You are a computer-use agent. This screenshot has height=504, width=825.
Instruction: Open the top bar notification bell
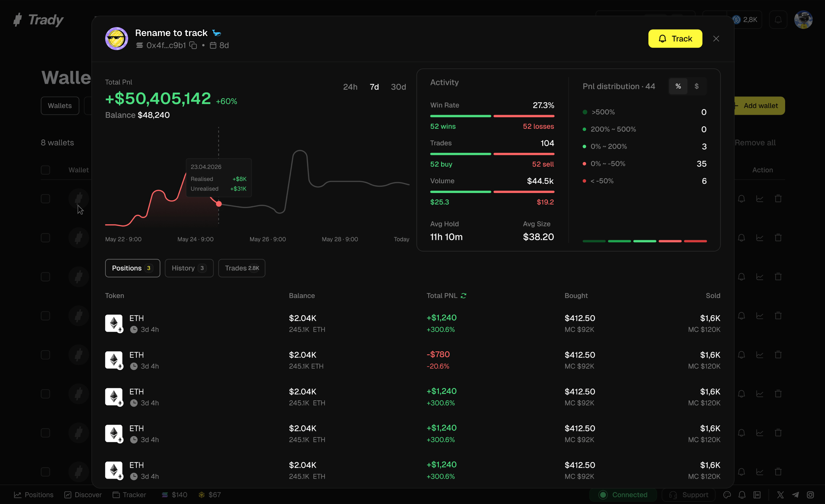778,20
